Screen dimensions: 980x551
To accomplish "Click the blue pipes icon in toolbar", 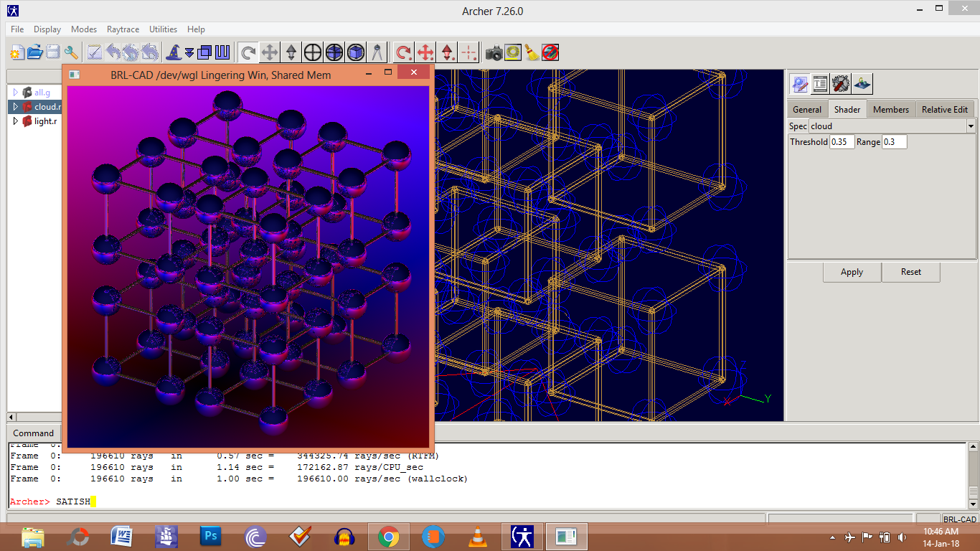I will [222, 52].
